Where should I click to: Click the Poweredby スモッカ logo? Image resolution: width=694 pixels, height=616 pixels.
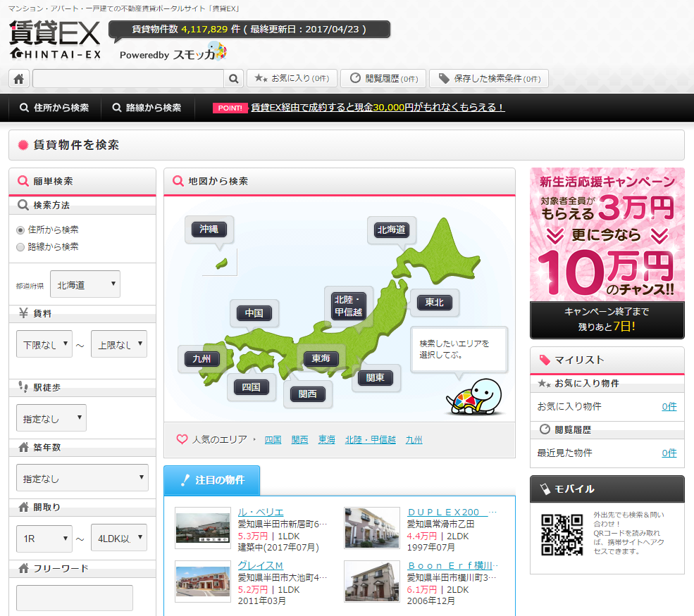173,51
